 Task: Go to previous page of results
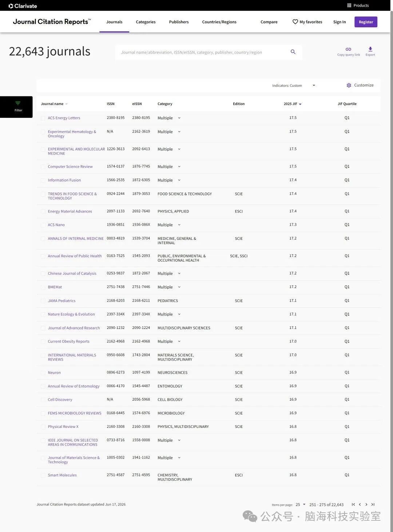360,504
